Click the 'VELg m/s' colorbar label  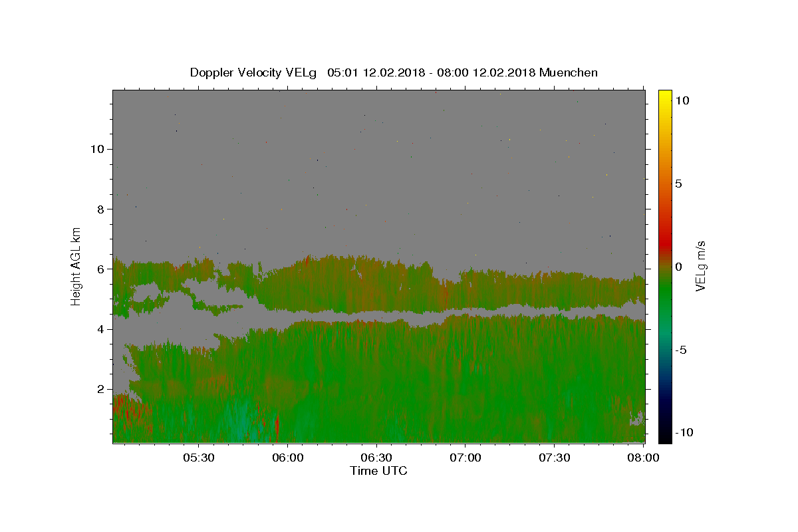tap(700, 266)
